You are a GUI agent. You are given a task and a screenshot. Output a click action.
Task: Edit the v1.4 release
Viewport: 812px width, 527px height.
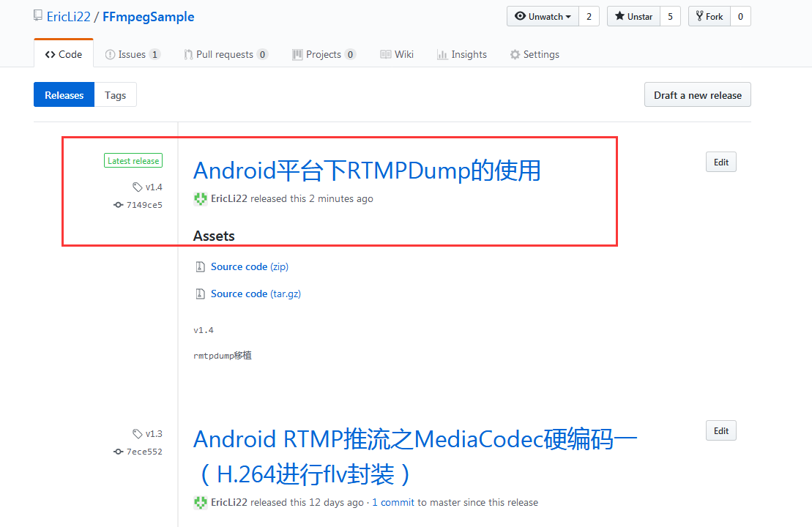pyautogui.click(x=721, y=162)
